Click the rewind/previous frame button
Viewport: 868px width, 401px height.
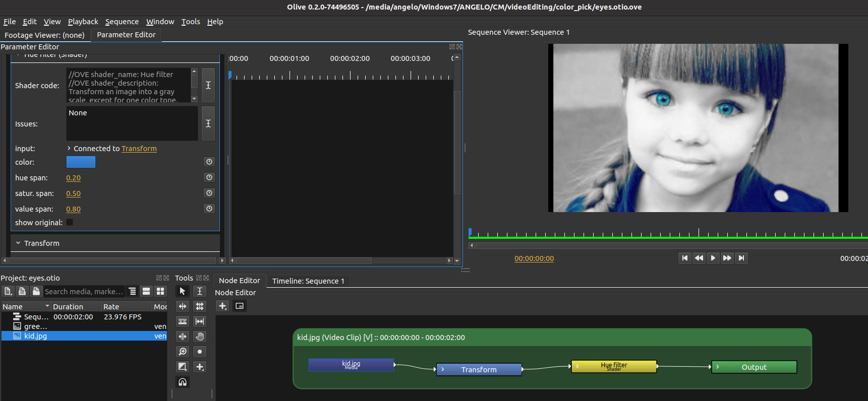point(699,258)
